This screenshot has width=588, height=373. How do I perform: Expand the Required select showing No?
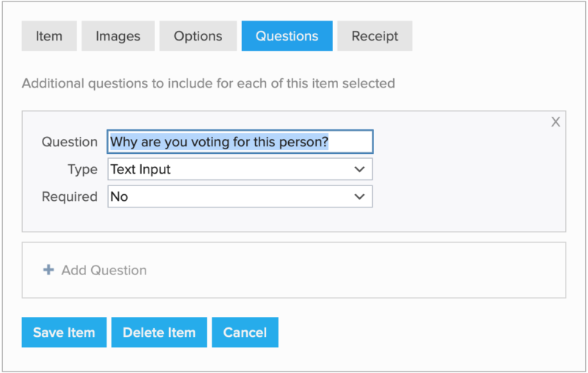228,196
